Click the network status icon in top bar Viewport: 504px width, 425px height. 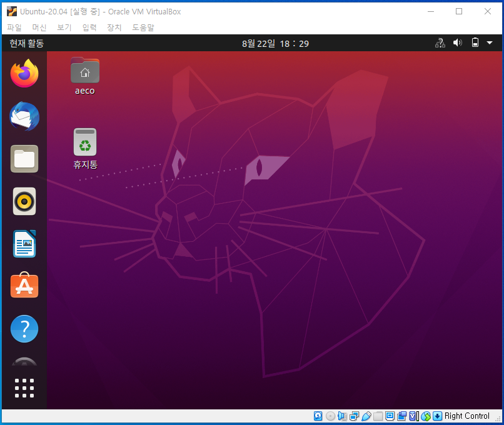(440, 42)
